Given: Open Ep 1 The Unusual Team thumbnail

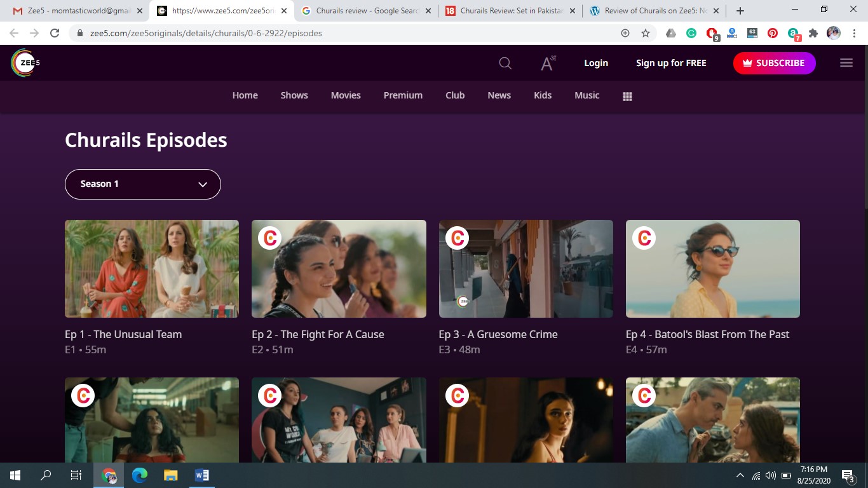Looking at the screenshot, I should point(152,269).
